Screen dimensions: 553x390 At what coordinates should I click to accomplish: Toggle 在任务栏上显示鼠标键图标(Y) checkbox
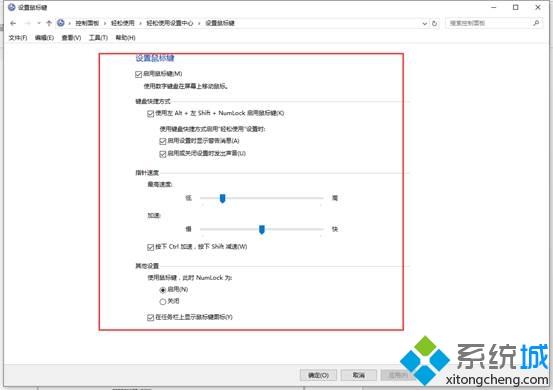tap(151, 317)
